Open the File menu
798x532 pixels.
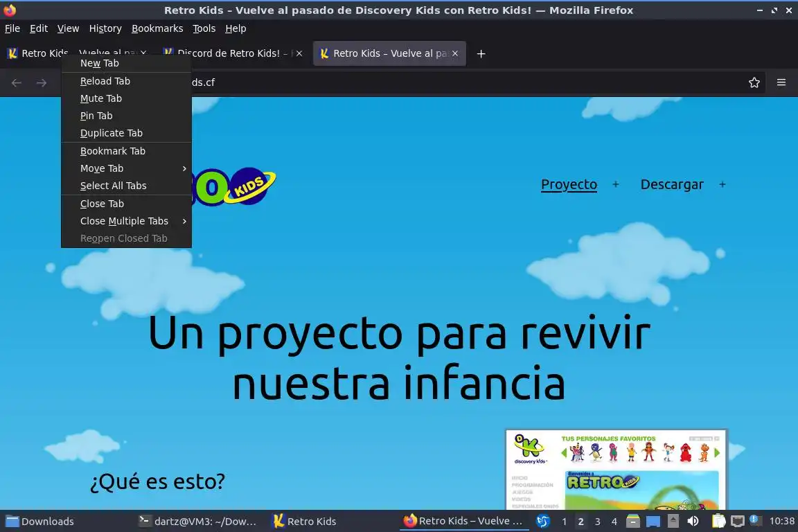12,28
